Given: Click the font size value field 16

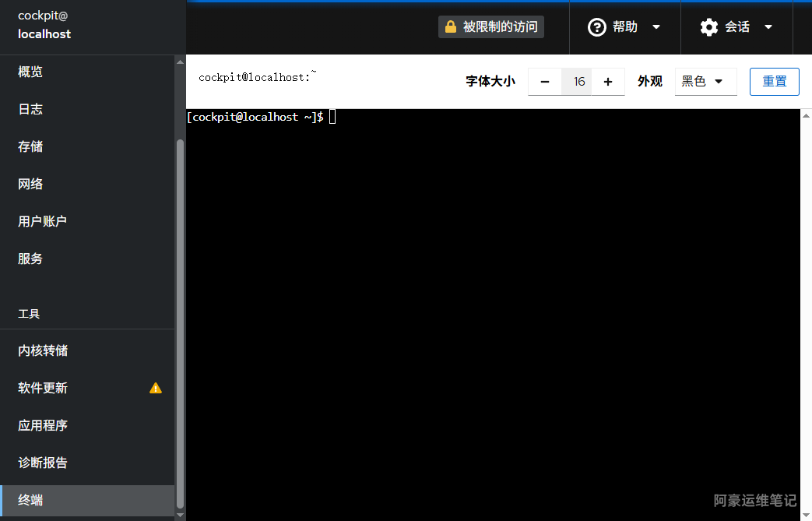Looking at the screenshot, I should click(x=576, y=82).
